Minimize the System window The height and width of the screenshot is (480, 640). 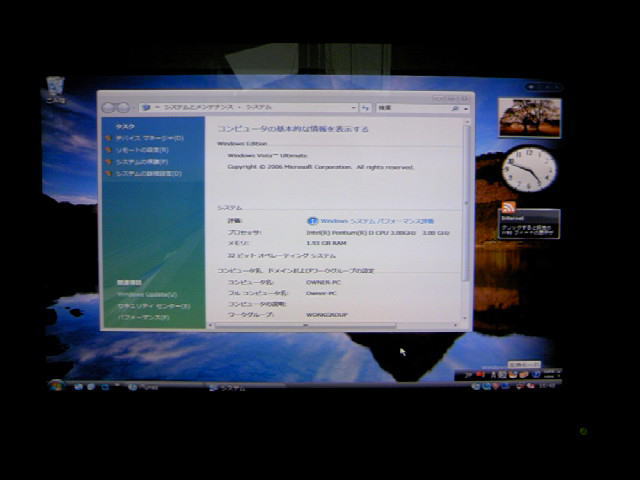pyautogui.click(x=438, y=98)
